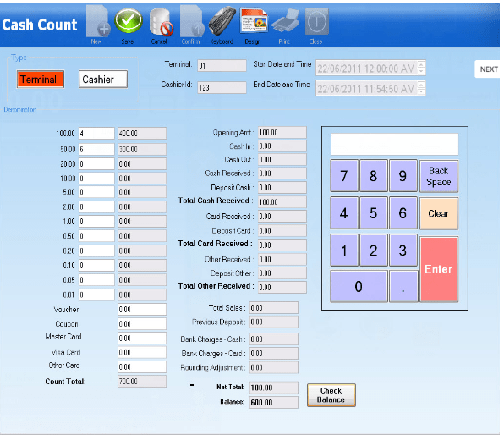Click the 20.00 denomination quantity field
The height and width of the screenshot is (435, 504).
[x=96, y=164]
